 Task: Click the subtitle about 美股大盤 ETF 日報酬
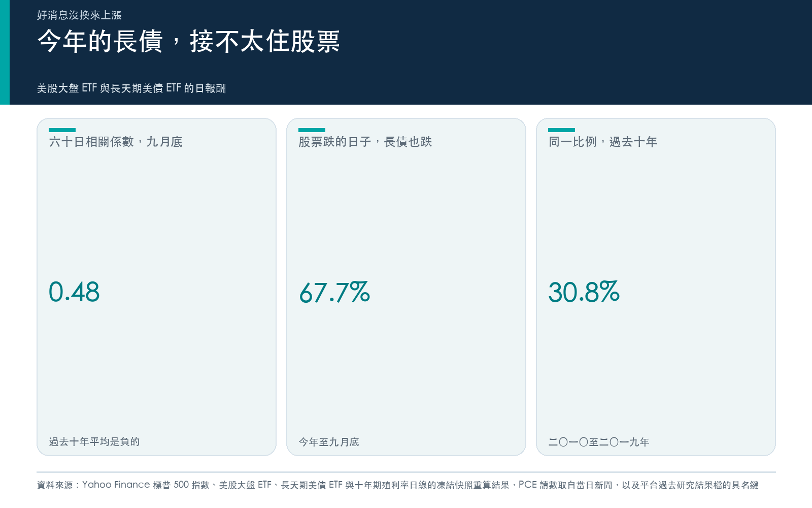[x=131, y=88]
